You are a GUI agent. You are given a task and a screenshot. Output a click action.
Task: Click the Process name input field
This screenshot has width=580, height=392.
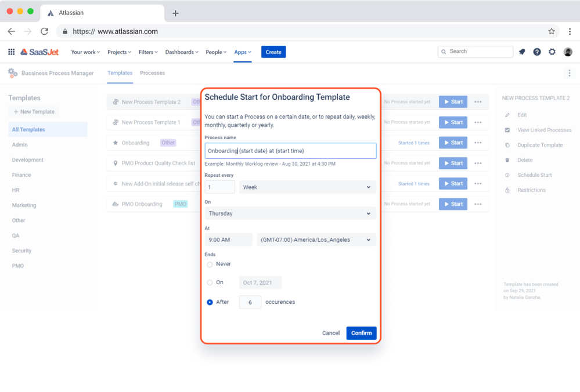coord(290,151)
